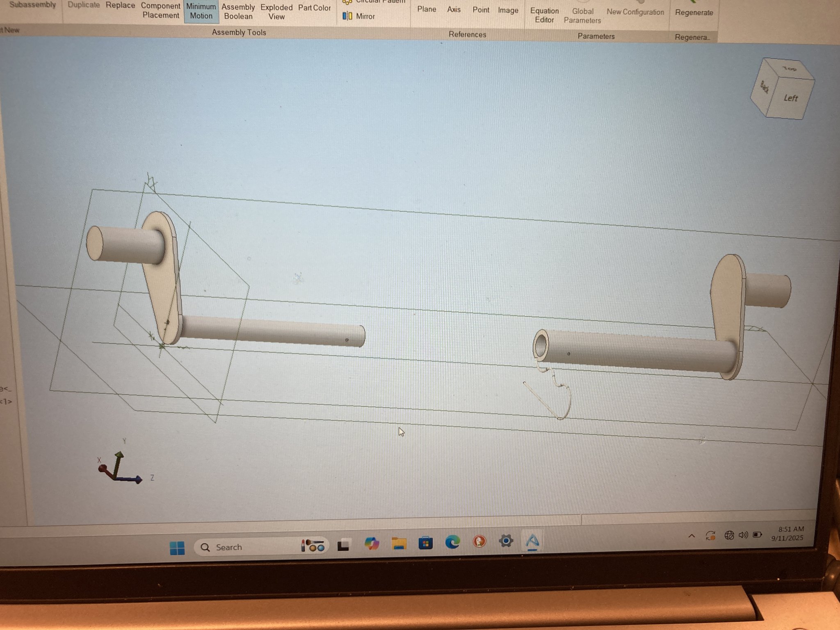Click the Component Placement tool
Screen dimensions: 840x630
click(160, 11)
